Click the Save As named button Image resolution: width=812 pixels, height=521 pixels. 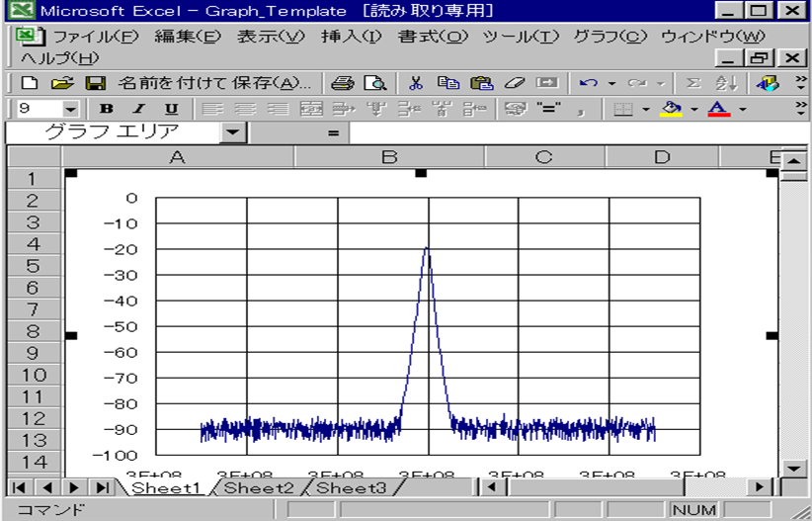[214, 83]
